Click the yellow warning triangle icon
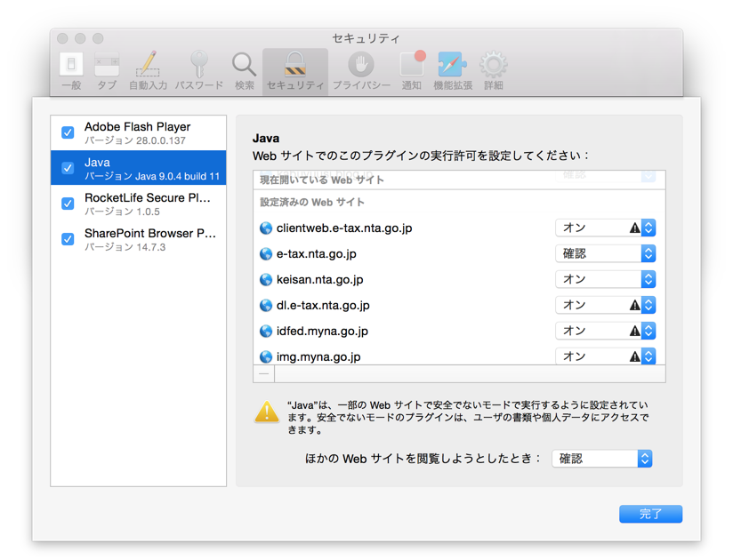 267,412
